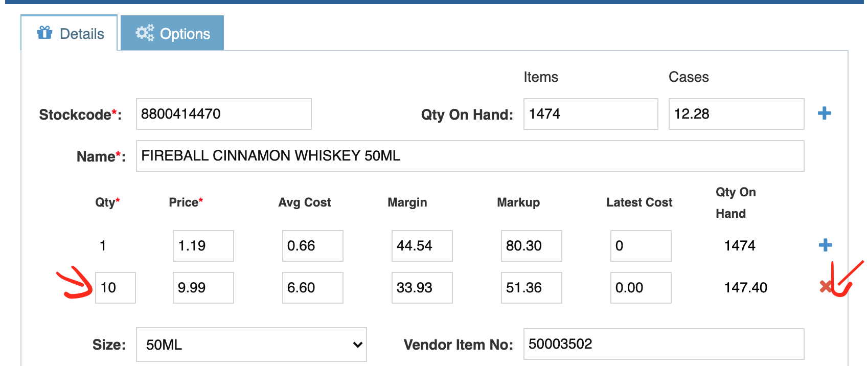Click the Markup column header
The width and height of the screenshot is (868, 366).
[518, 202]
